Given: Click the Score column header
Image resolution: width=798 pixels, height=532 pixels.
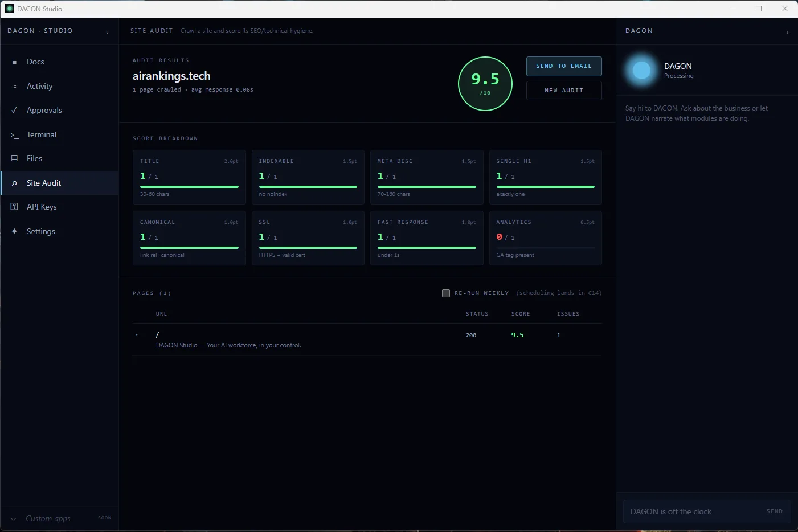Looking at the screenshot, I should point(521,314).
